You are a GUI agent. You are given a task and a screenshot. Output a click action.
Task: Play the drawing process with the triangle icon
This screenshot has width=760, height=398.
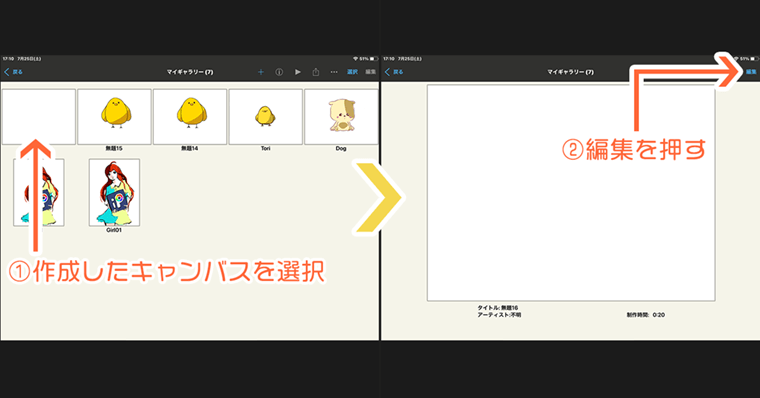pyautogui.click(x=298, y=72)
